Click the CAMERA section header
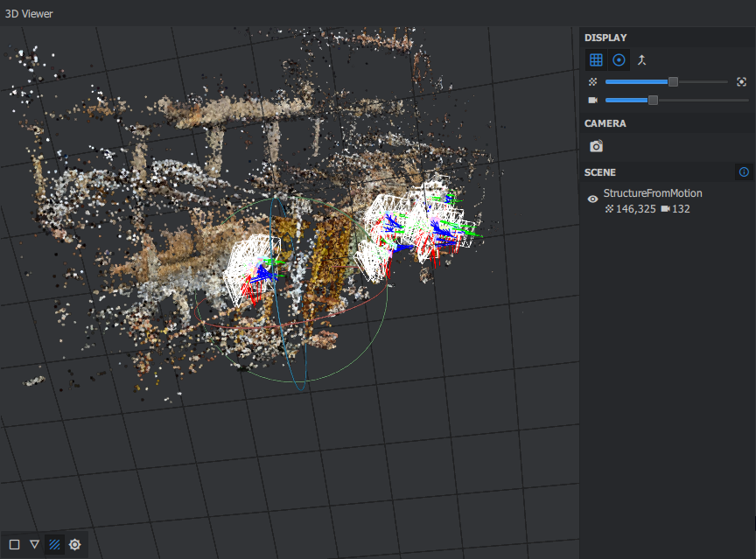The width and height of the screenshot is (756, 559). (x=605, y=123)
